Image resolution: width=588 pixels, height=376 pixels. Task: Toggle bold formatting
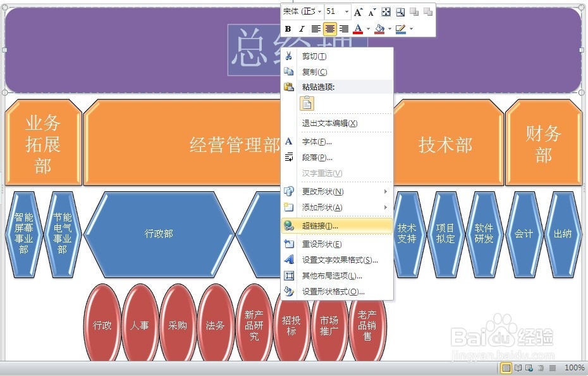(x=289, y=28)
